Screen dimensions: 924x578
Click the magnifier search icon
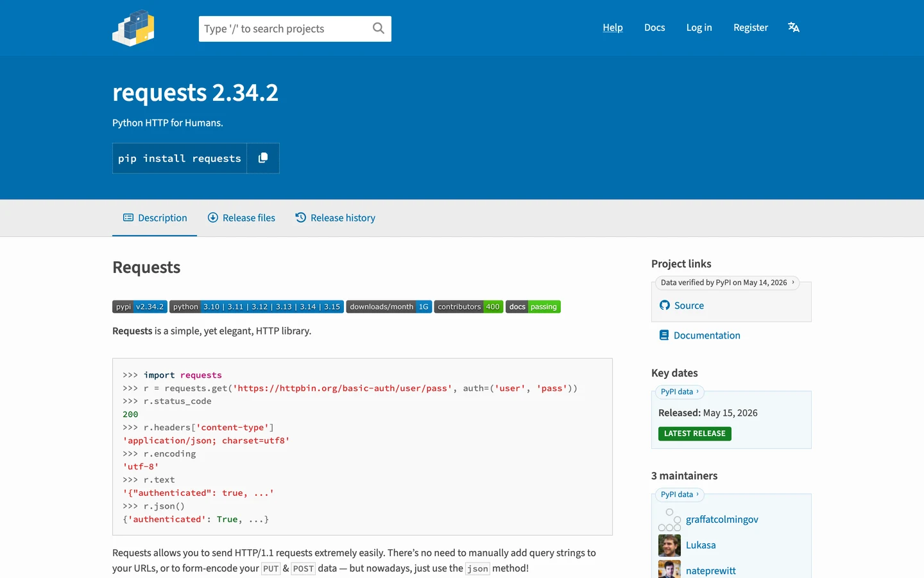(379, 28)
